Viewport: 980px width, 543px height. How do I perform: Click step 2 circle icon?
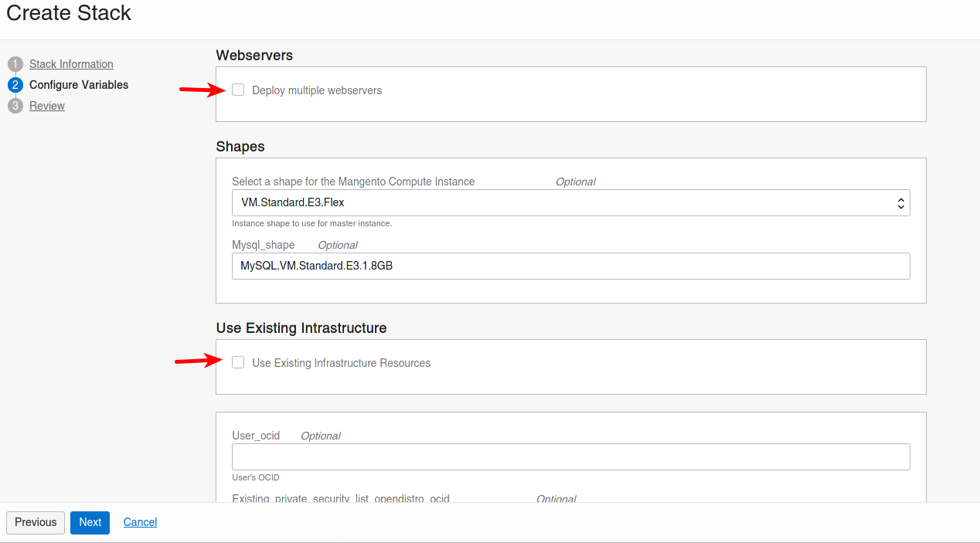click(15, 85)
